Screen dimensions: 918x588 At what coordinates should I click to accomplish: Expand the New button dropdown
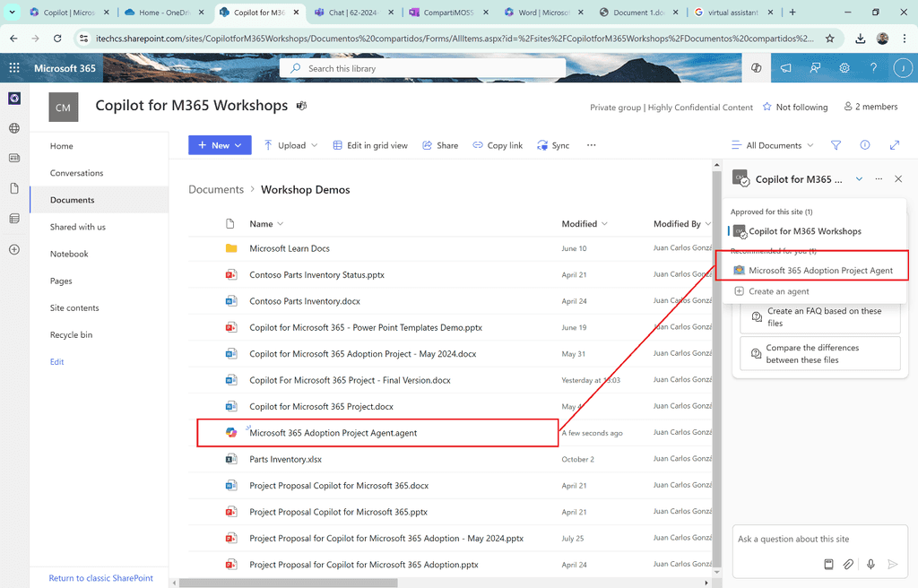point(238,145)
